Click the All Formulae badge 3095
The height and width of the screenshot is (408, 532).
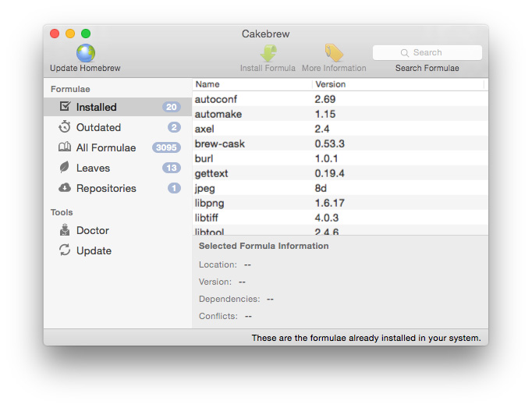pyautogui.click(x=166, y=147)
